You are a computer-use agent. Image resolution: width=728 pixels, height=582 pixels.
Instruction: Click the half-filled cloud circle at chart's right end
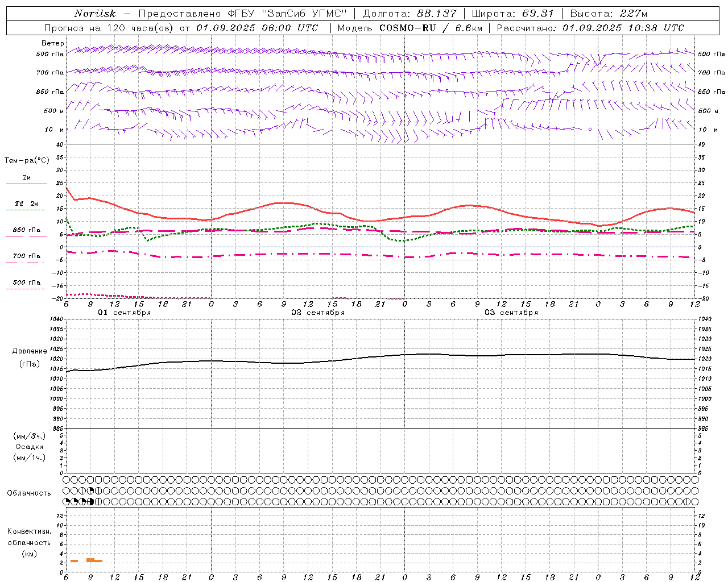tap(687, 501)
